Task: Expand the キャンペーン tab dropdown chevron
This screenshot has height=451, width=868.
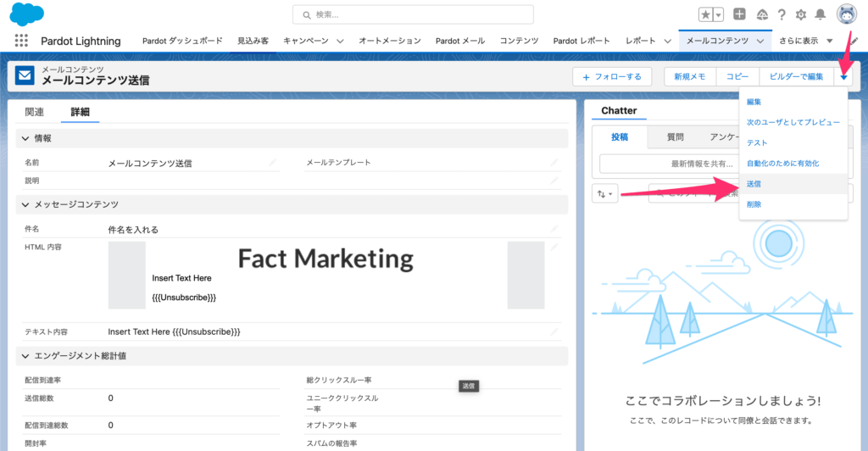Action: [x=340, y=41]
